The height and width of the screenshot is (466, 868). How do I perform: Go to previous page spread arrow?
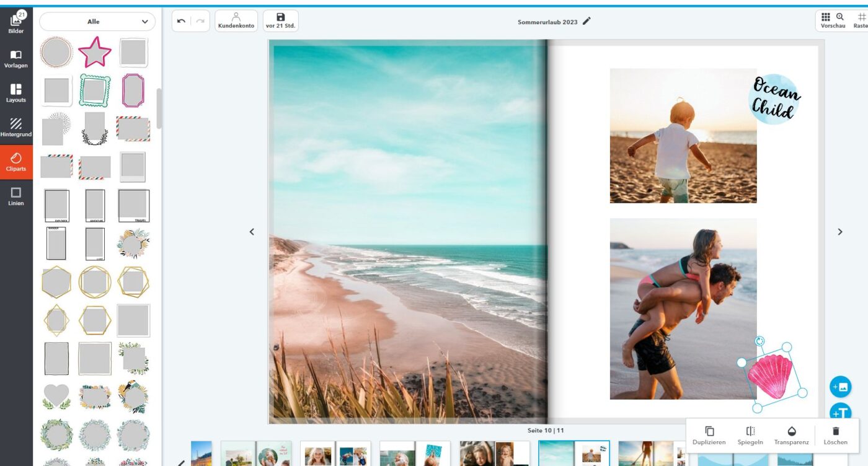pyautogui.click(x=252, y=232)
